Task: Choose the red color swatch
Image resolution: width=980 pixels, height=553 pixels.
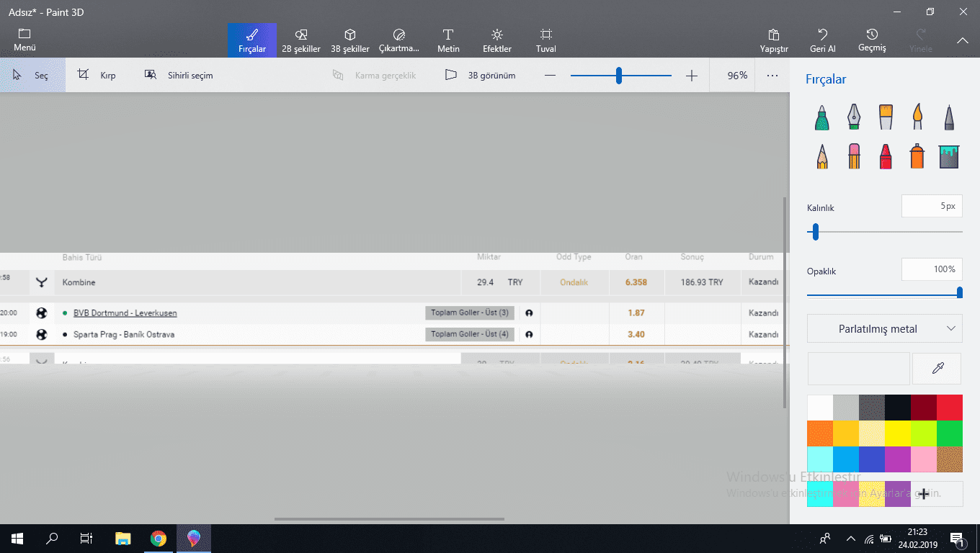Action: tap(950, 408)
